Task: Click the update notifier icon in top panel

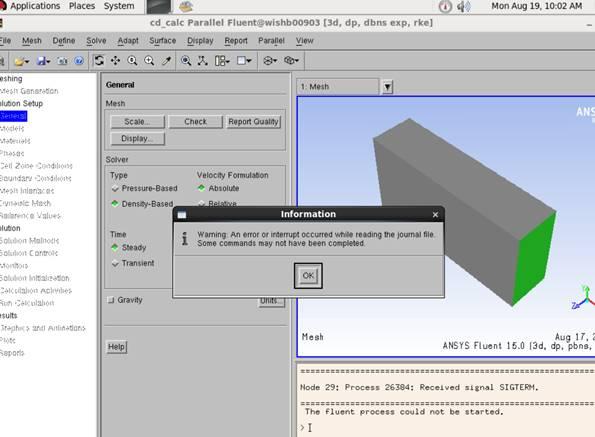Action: coord(445,6)
